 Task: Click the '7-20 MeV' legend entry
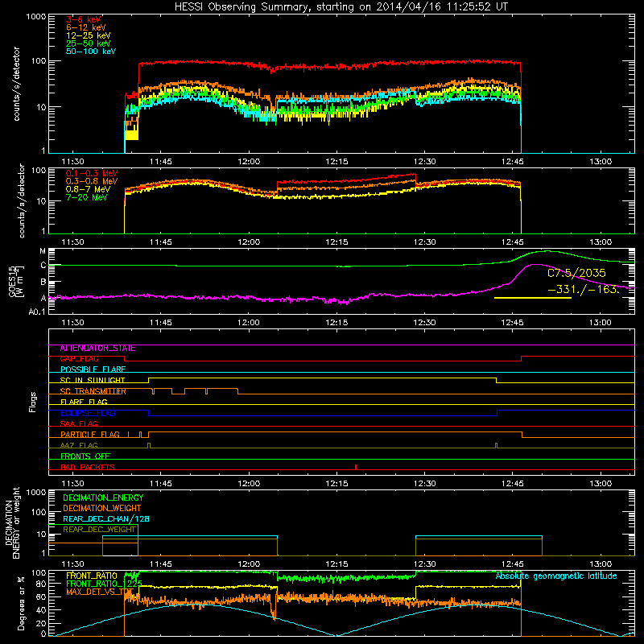click(87, 197)
